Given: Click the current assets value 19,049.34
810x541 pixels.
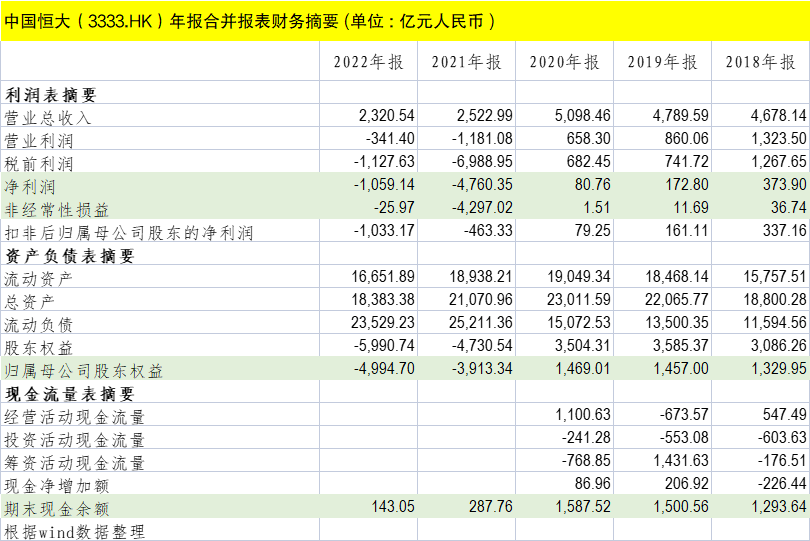Looking at the screenshot, I should coord(579,276).
